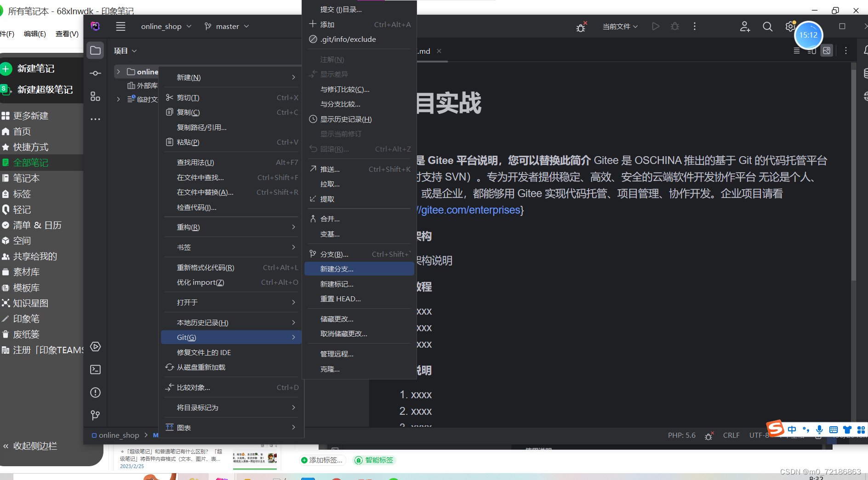Open the 当前文件 run configuration dropdown
The image size is (868, 480).
pyautogui.click(x=620, y=26)
